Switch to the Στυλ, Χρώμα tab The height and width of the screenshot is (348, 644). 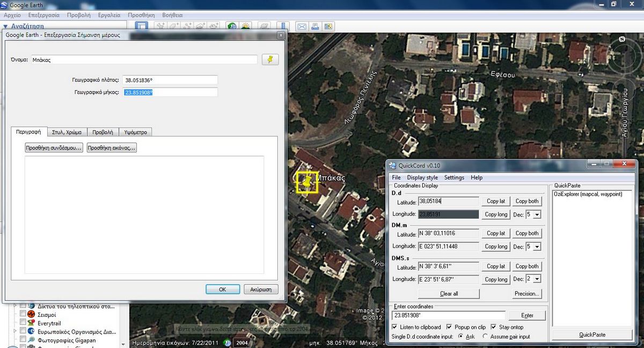pyautogui.click(x=67, y=132)
